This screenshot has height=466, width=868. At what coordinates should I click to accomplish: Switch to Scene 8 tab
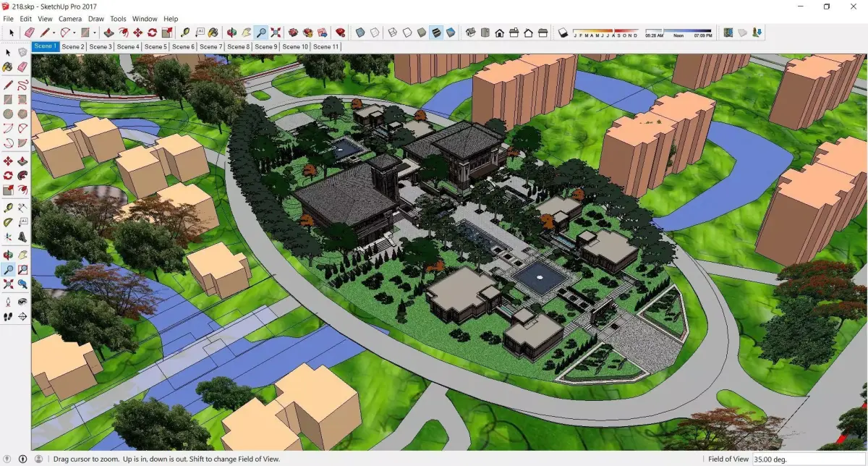239,46
